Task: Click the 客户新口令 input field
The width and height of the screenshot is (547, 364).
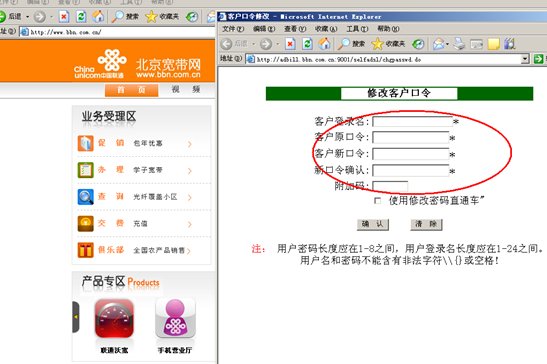Action: pos(411,154)
